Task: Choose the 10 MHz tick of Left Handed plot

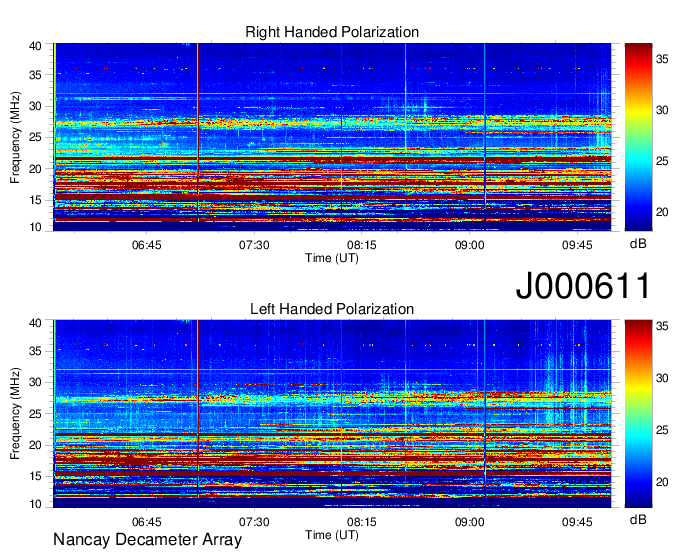Action: (35, 504)
